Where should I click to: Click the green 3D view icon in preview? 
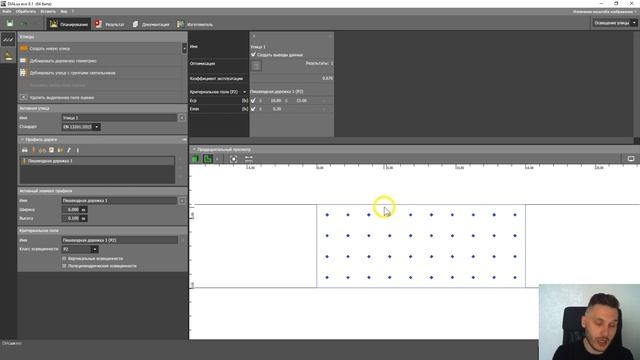coord(196,159)
